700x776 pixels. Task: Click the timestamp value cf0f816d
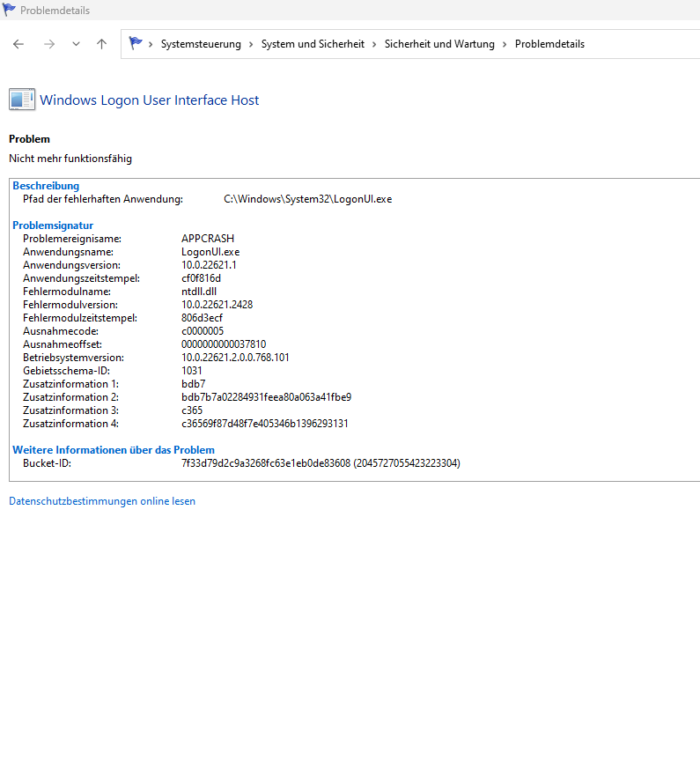[x=201, y=278]
